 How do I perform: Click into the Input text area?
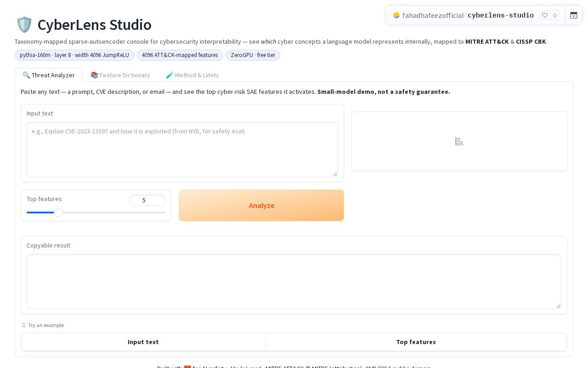tap(182, 149)
